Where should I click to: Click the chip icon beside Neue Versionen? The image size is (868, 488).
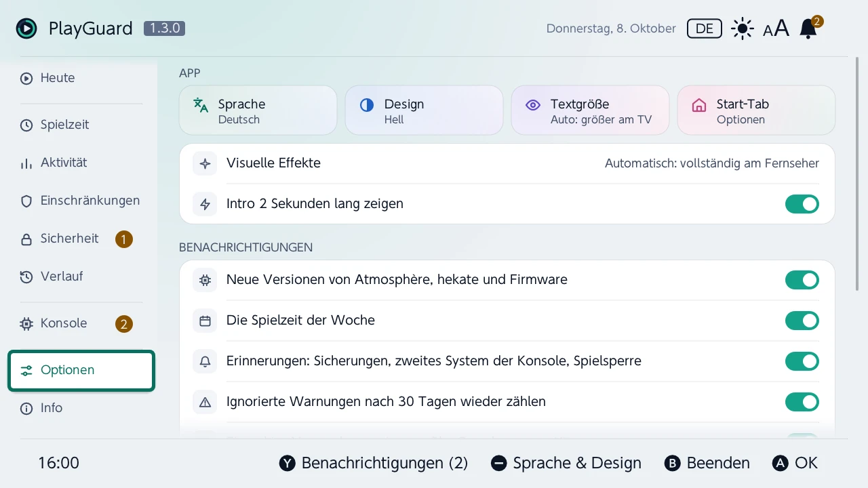[x=205, y=280]
